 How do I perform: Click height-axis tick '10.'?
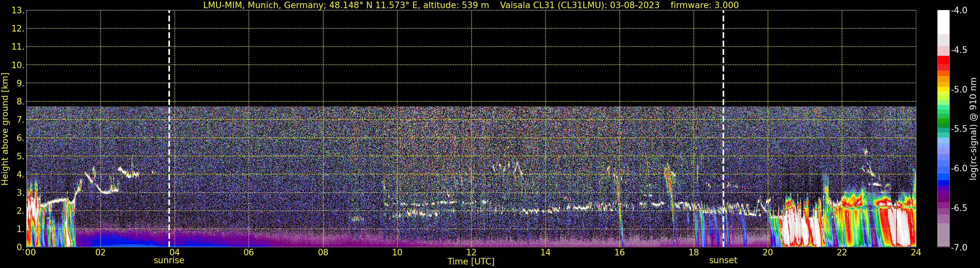coord(18,65)
